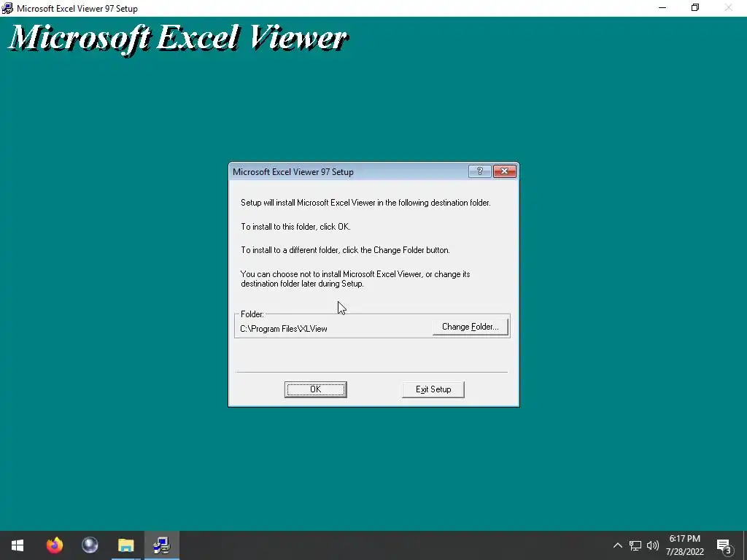The height and width of the screenshot is (560, 747).
Task: Open File Explorer from the taskbar
Action: [x=125, y=545]
